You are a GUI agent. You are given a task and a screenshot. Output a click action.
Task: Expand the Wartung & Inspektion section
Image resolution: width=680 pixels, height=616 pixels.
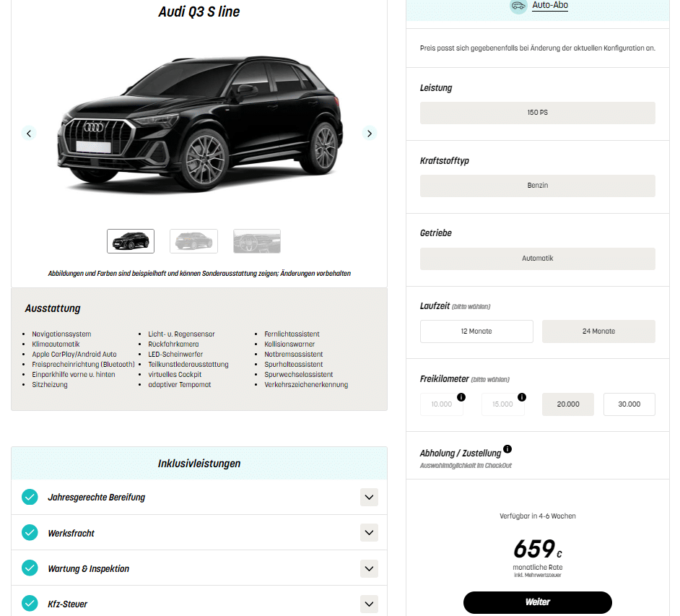[369, 568]
